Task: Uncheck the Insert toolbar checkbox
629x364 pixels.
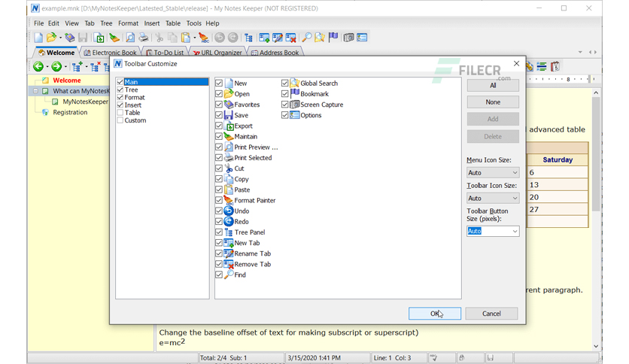Action: click(x=120, y=105)
